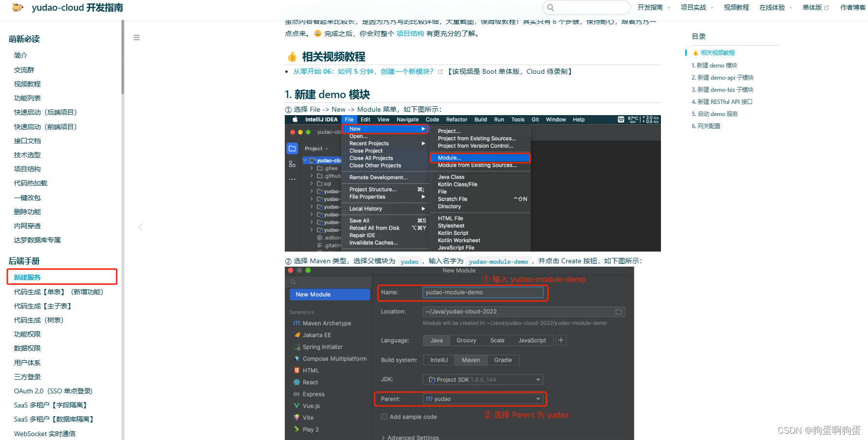Expand the sql folder in project tree
The height and width of the screenshot is (440, 868).
312,184
